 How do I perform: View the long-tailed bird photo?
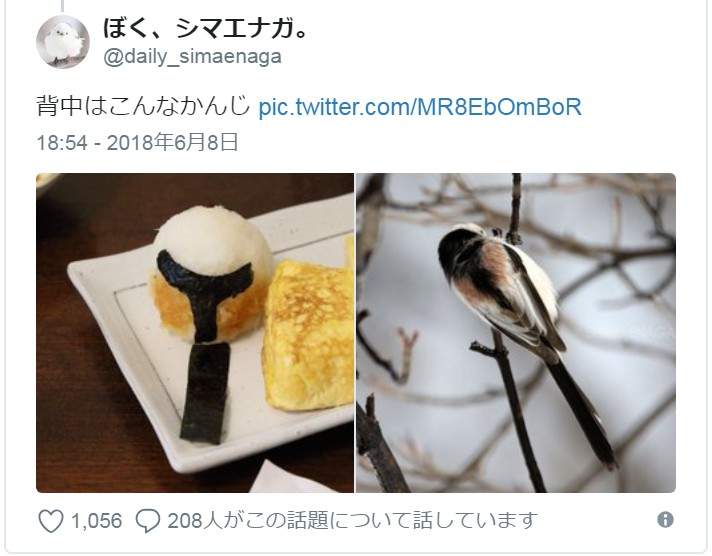[516, 333]
